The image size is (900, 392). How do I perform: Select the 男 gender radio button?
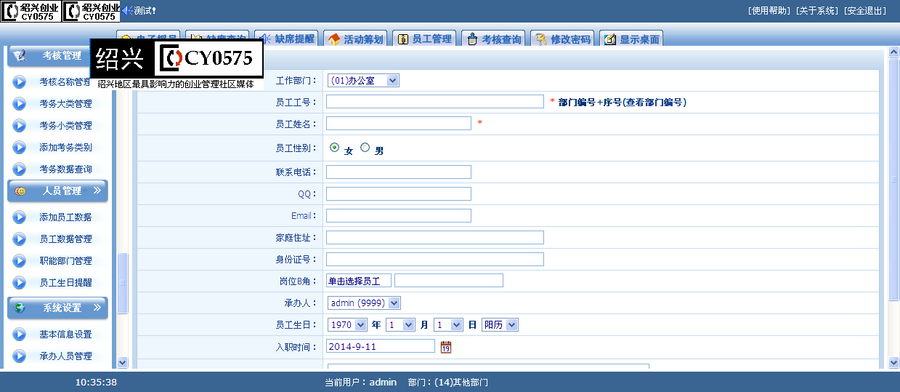(364, 148)
